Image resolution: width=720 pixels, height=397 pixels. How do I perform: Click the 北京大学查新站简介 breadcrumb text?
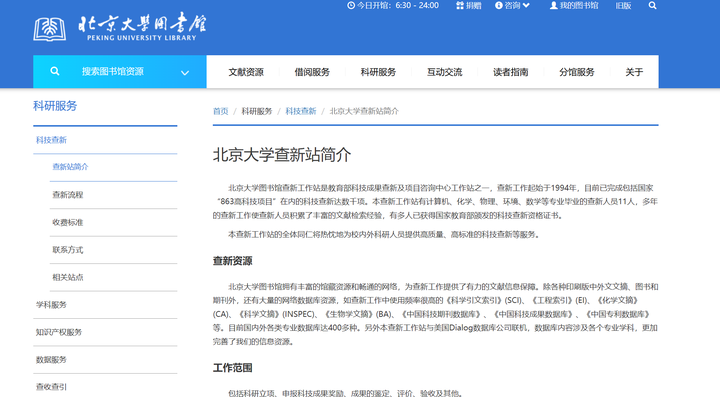pos(364,111)
